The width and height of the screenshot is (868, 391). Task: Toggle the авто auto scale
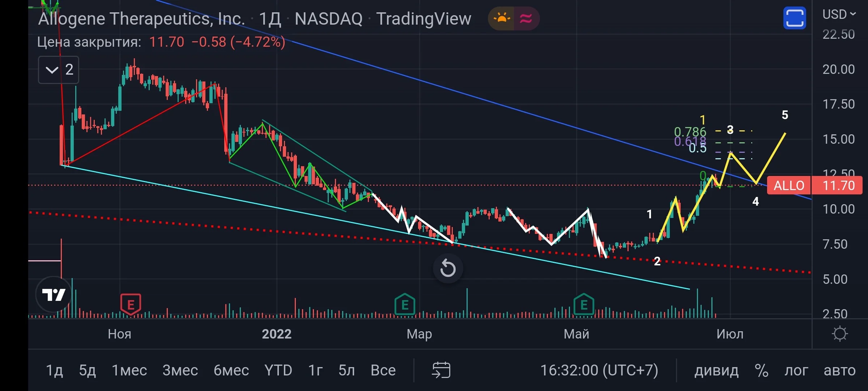click(839, 370)
